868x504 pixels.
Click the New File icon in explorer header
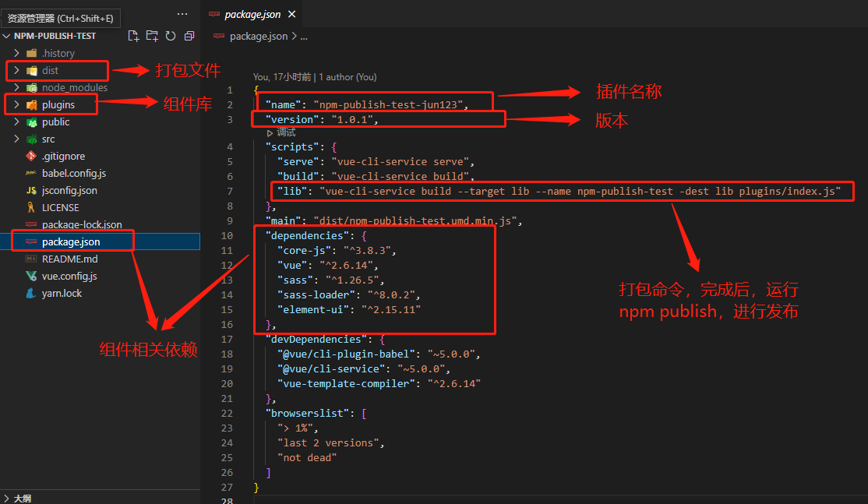coord(133,36)
